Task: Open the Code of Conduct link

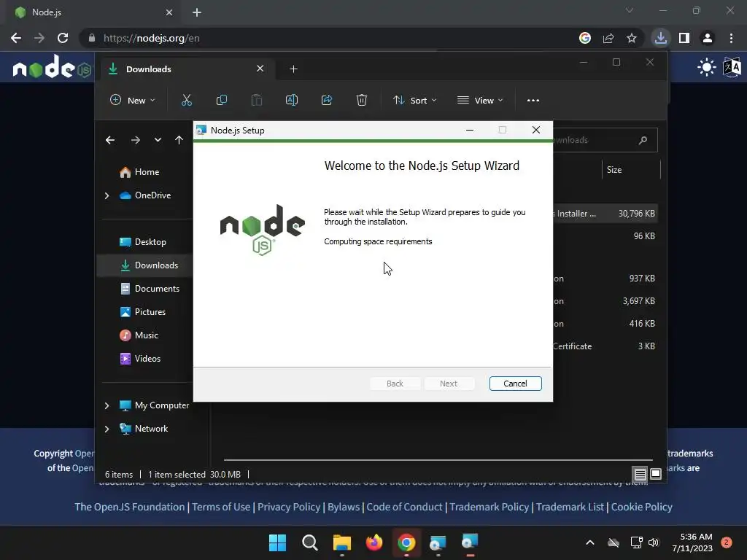Action: point(404,507)
